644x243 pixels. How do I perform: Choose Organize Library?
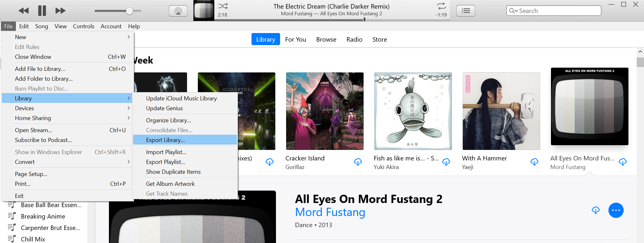pos(185,120)
